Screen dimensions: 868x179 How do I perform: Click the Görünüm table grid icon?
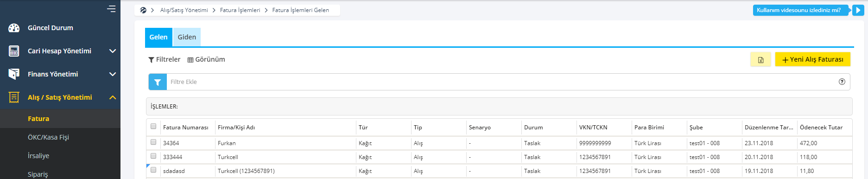[x=190, y=60]
